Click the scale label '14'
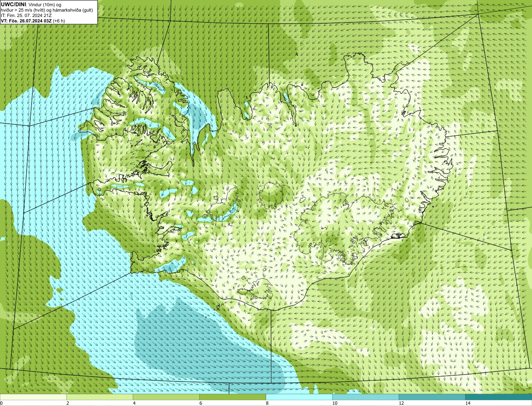 (x=468, y=403)
